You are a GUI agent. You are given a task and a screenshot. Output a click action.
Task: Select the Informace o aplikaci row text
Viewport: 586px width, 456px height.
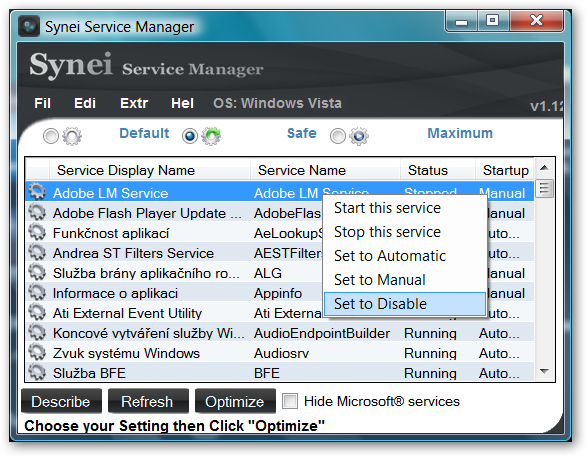(x=115, y=293)
